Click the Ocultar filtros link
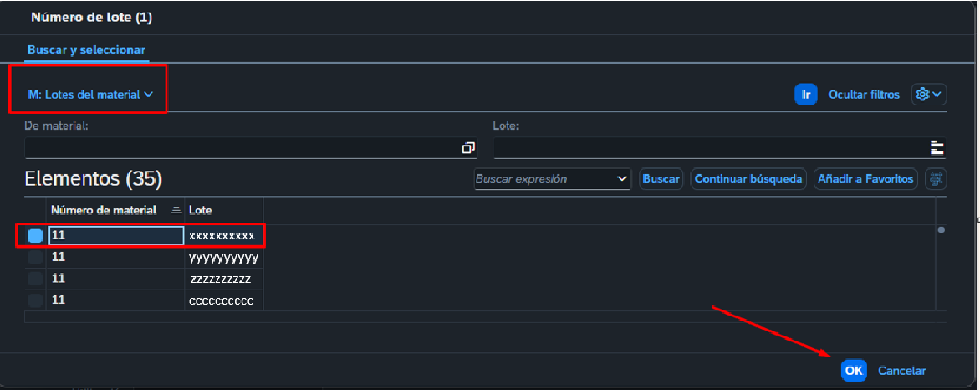Image resolution: width=980 pixels, height=390 pixels. (864, 95)
